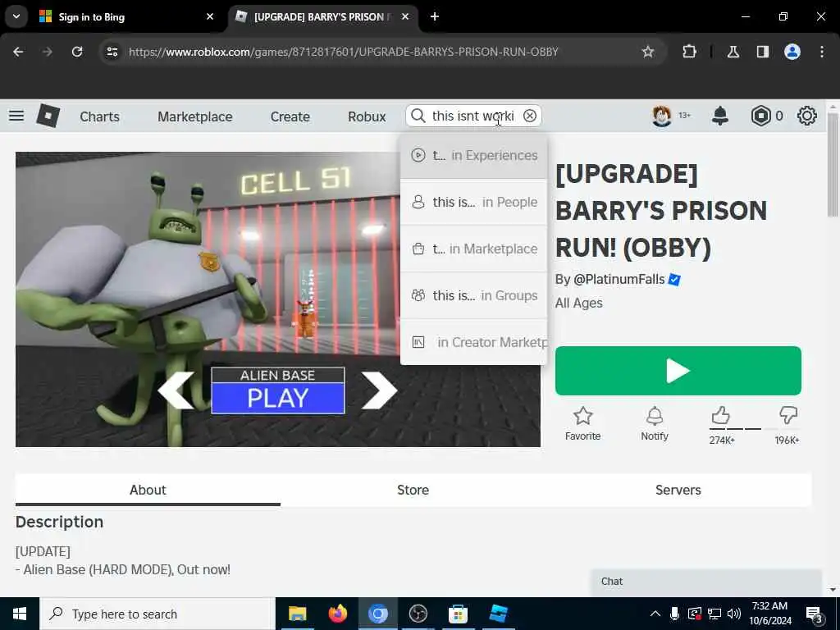Clear the Roblox search box text

(x=530, y=116)
